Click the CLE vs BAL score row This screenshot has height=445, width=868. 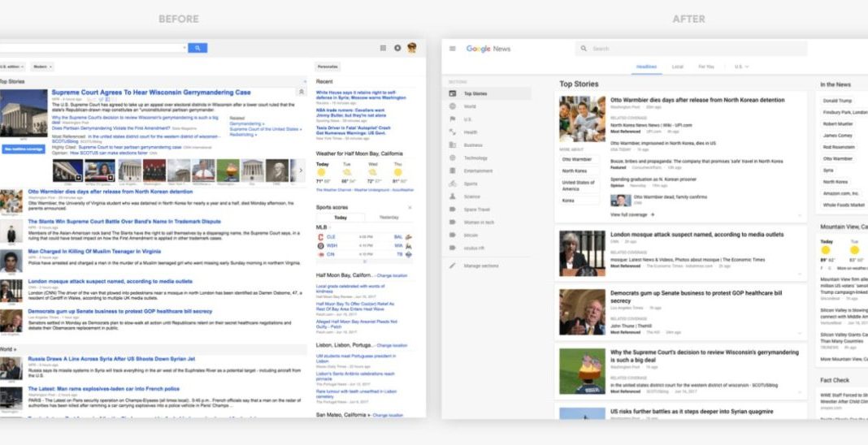pyautogui.click(x=364, y=236)
